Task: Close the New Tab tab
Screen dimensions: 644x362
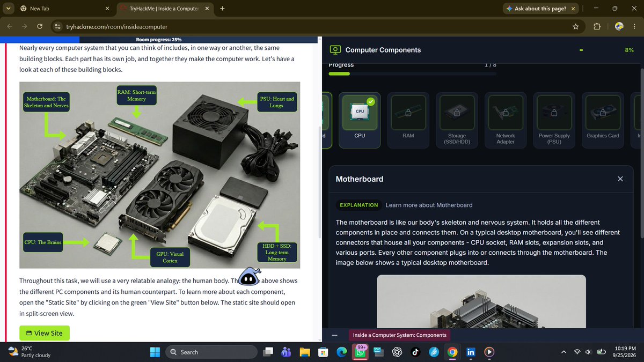Action: click(107, 9)
